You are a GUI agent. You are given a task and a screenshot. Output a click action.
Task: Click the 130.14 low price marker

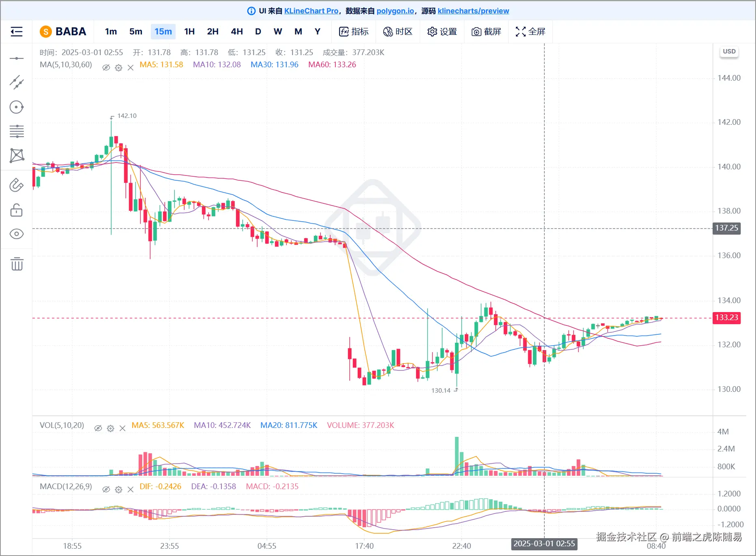point(441,391)
